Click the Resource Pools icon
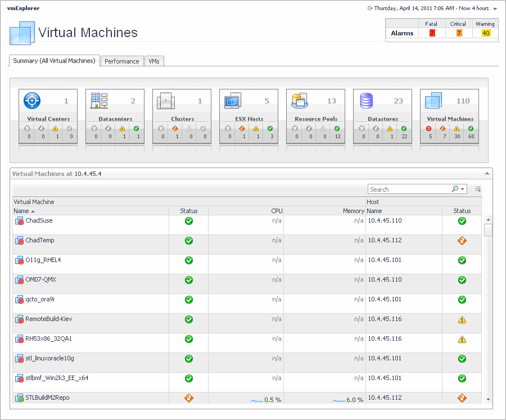506x420 pixels. point(299,101)
